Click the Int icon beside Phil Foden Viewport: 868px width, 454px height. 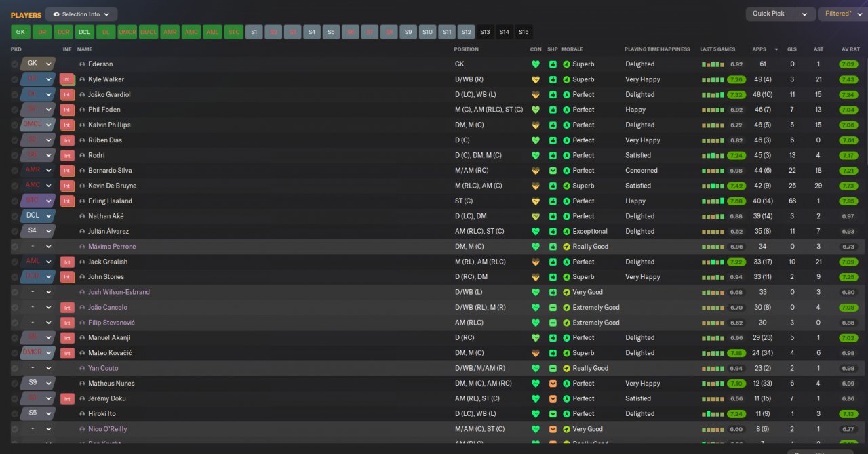point(67,110)
